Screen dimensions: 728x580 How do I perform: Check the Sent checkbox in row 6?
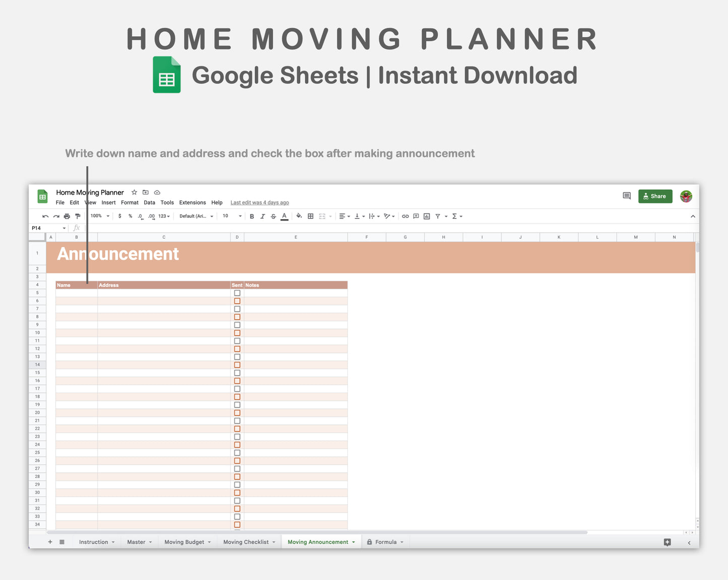[x=237, y=301]
